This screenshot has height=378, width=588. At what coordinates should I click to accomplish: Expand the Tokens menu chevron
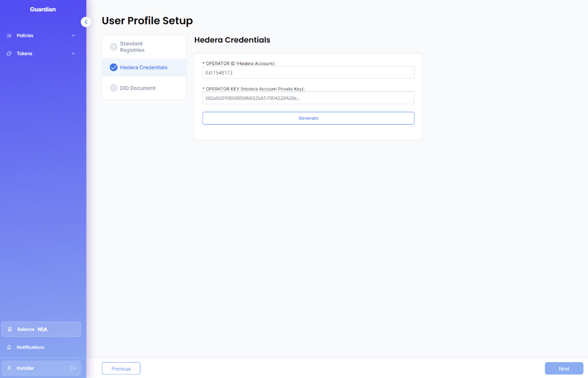pyautogui.click(x=73, y=54)
